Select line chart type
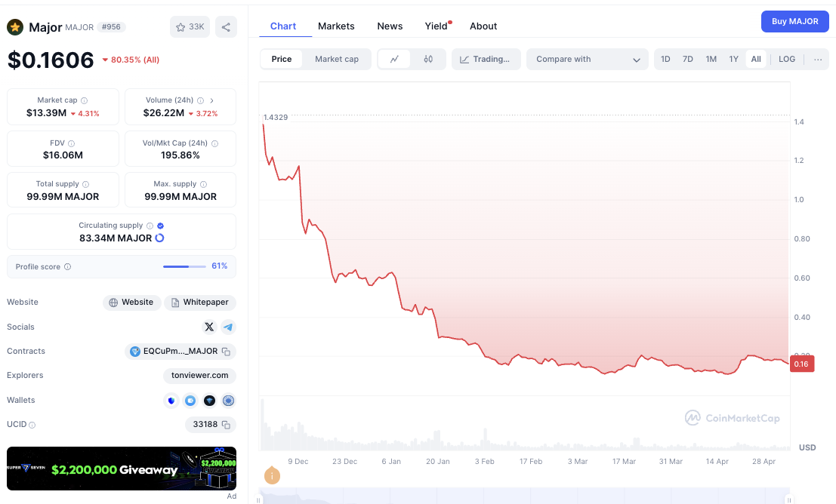Image resolution: width=836 pixels, height=504 pixels. point(394,59)
